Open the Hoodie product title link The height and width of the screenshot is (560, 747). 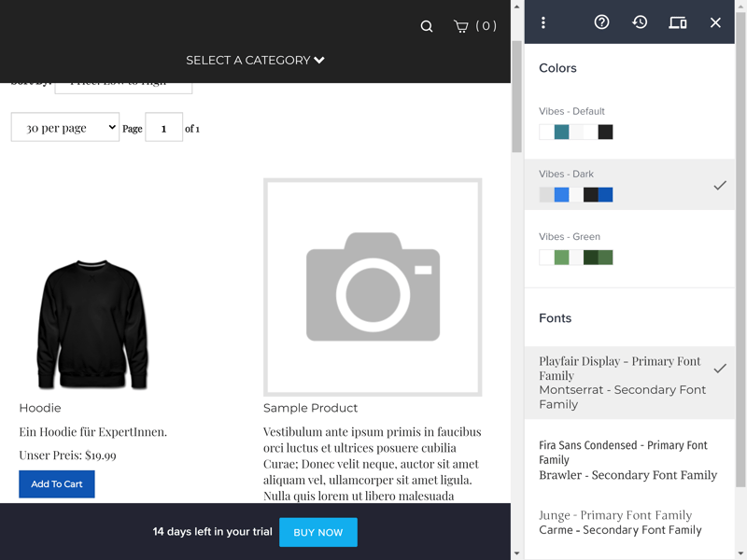pyautogui.click(x=40, y=408)
